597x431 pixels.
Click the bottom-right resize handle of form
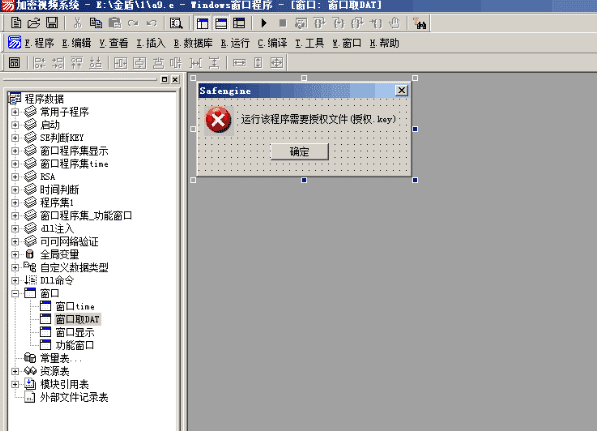415,180
